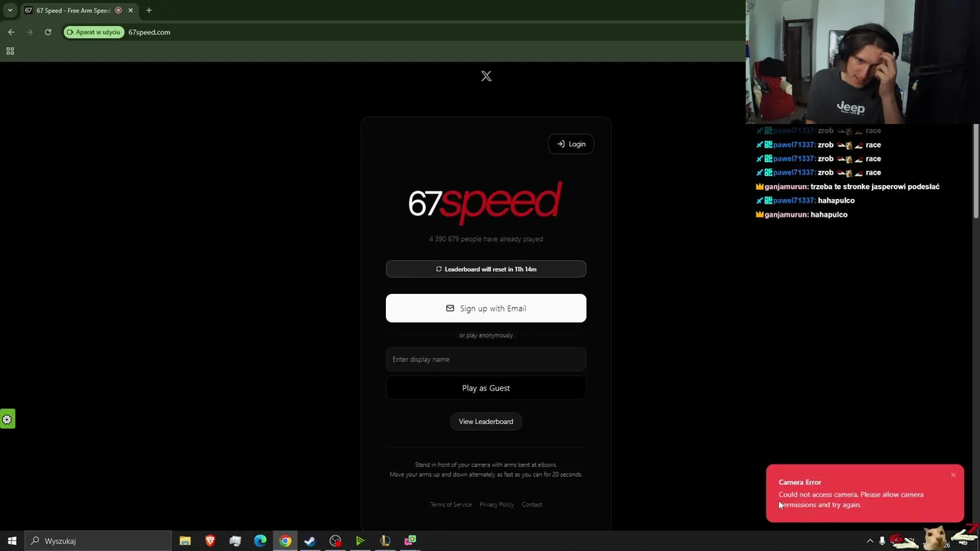The image size is (980, 551).
Task: Go back in browser history
Action: [11, 32]
